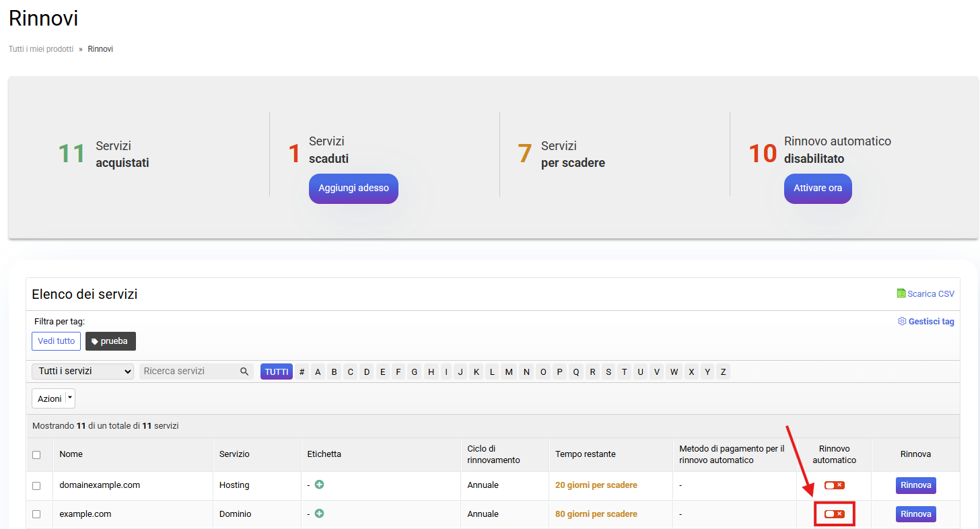Filter services by letter D
Image resolution: width=980 pixels, height=529 pixels.
click(x=367, y=372)
